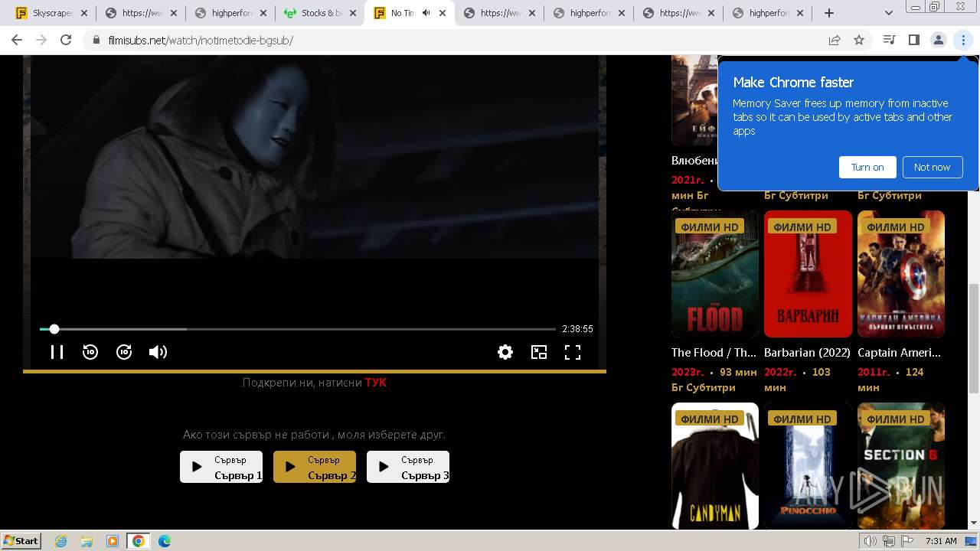Toggle Chrome side panel
The width and height of the screenshot is (980, 551).
click(x=913, y=40)
